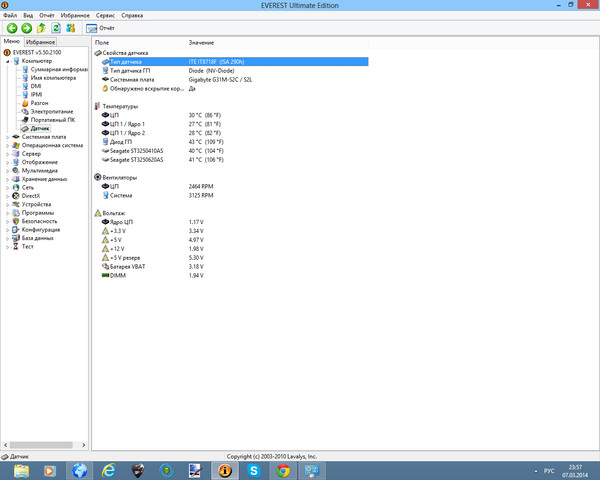600x480 pixels.
Task: Select Портативный ПК tree item
Action: [x=53, y=120]
